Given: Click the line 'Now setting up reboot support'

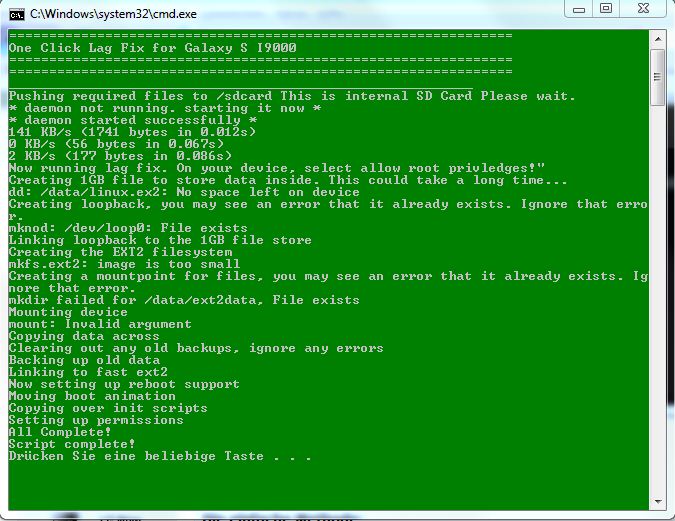Looking at the screenshot, I should coord(124,384).
